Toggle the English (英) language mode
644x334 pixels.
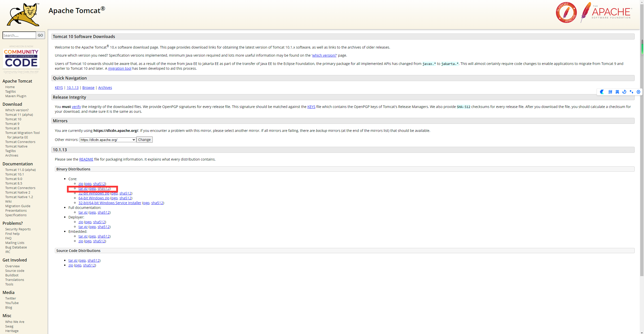pyautogui.click(x=617, y=92)
